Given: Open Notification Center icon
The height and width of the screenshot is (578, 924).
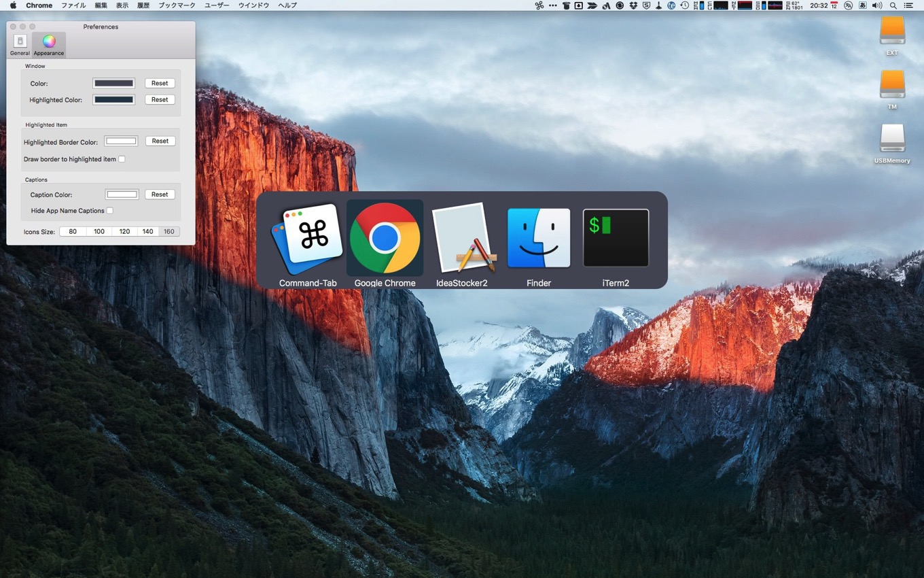Looking at the screenshot, I should pos(908,5).
